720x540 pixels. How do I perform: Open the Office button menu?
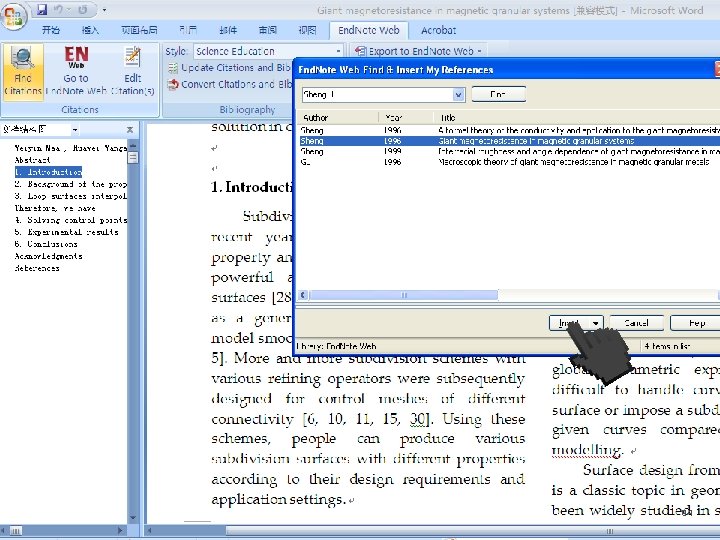tap(14, 15)
